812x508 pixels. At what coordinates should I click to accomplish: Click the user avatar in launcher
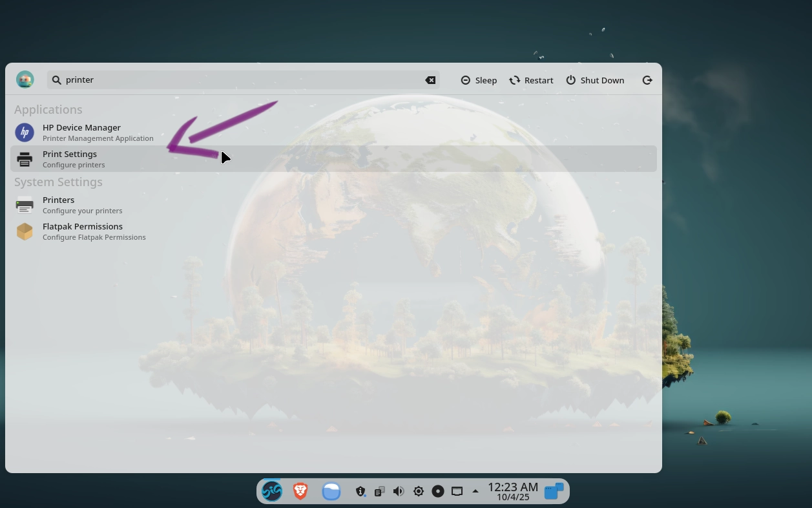point(25,79)
